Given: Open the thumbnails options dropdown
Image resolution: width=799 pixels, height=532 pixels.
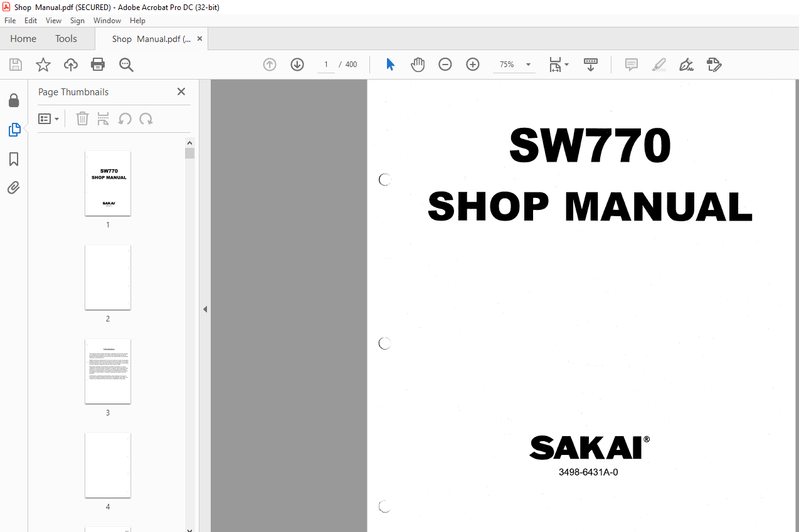Looking at the screenshot, I should [x=49, y=118].
